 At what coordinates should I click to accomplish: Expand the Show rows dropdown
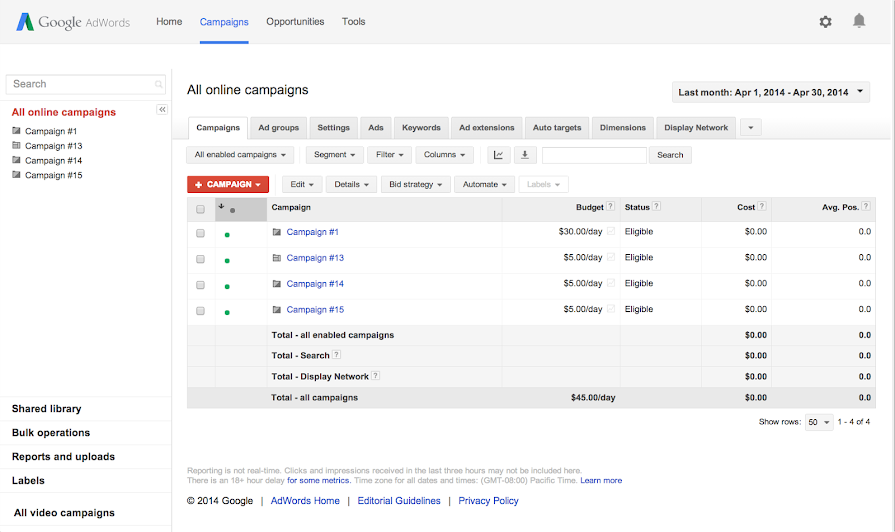(x=819, y=422)
